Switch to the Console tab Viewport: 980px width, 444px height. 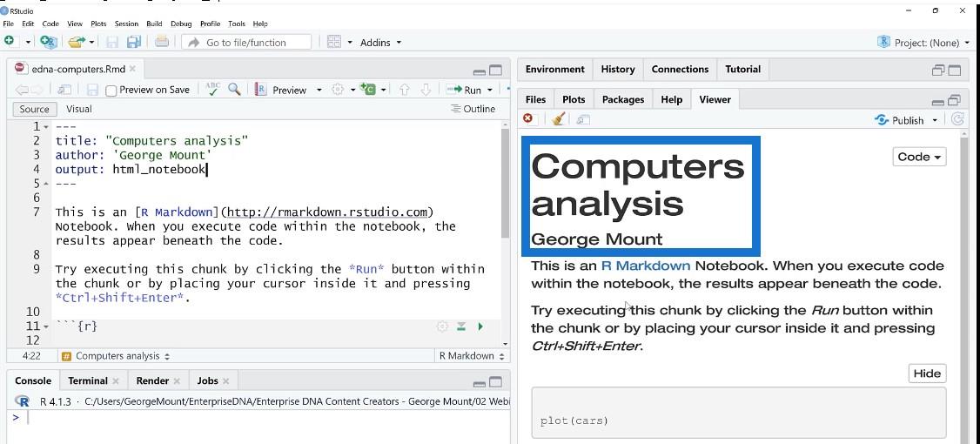pos(33,380)
